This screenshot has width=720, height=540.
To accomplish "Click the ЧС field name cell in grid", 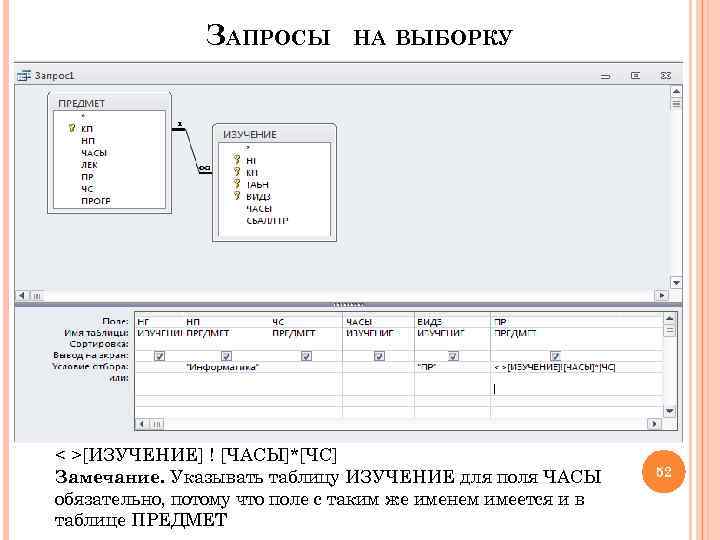I will coord(306,322).
